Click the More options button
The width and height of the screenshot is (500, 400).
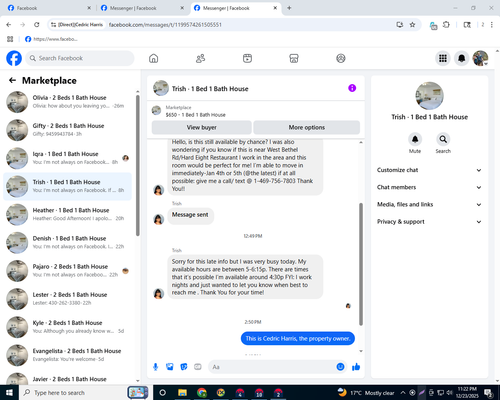[x=307, y=127]
